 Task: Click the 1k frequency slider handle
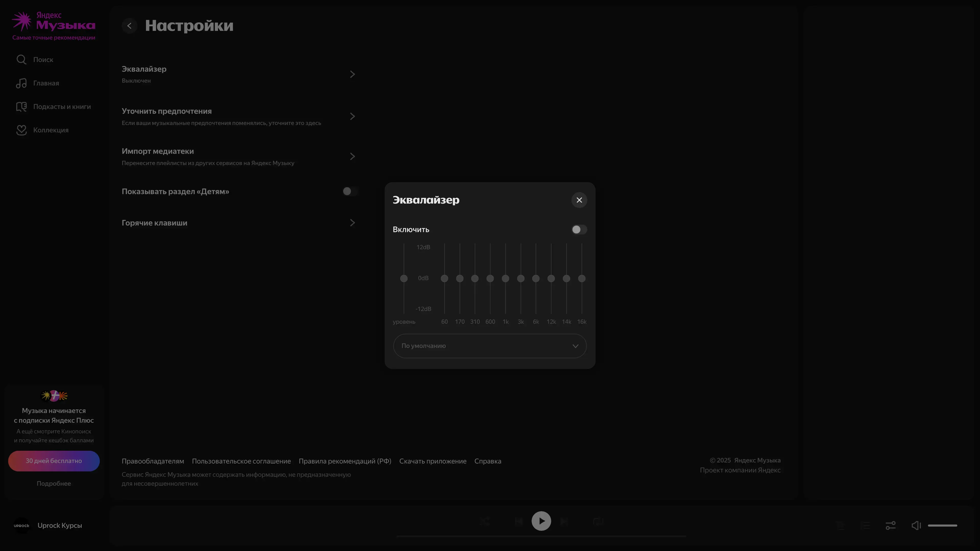pos(505,279)
